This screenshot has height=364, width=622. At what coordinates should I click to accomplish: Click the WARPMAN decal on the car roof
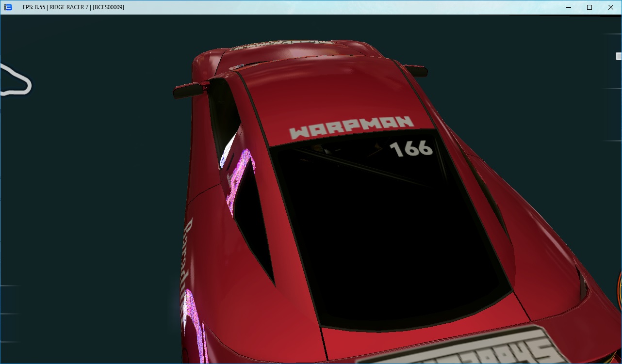click(x=352, y=127)
